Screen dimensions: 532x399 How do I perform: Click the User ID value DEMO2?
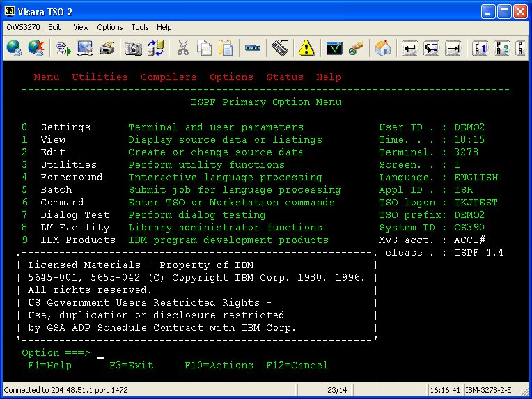469,127
